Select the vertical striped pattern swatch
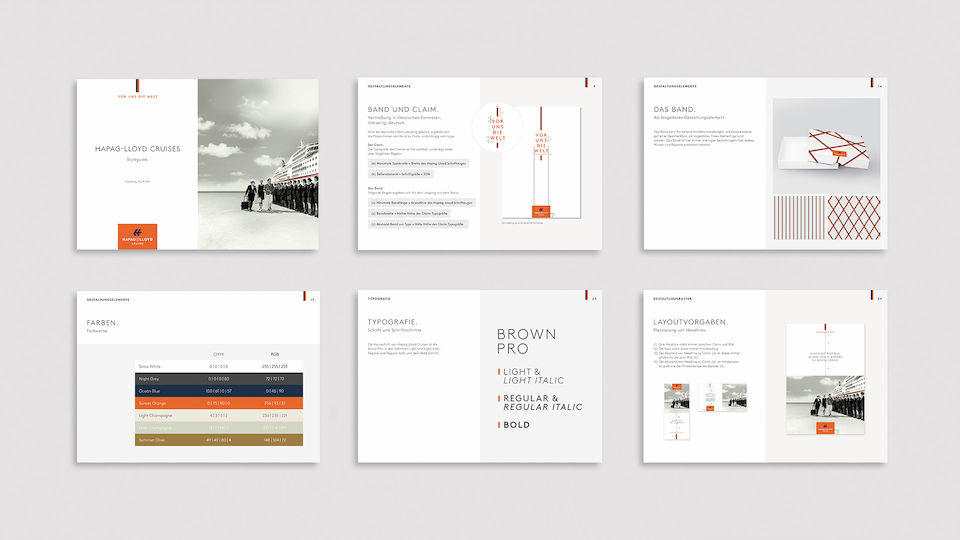 [799, 217]
